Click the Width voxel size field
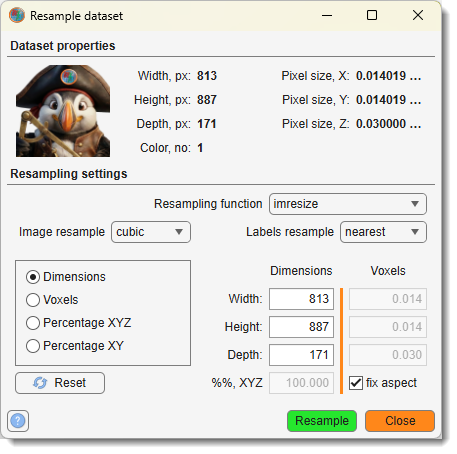Image resolution: width=457 pixels, height=454 pixels. pos(388,299)
